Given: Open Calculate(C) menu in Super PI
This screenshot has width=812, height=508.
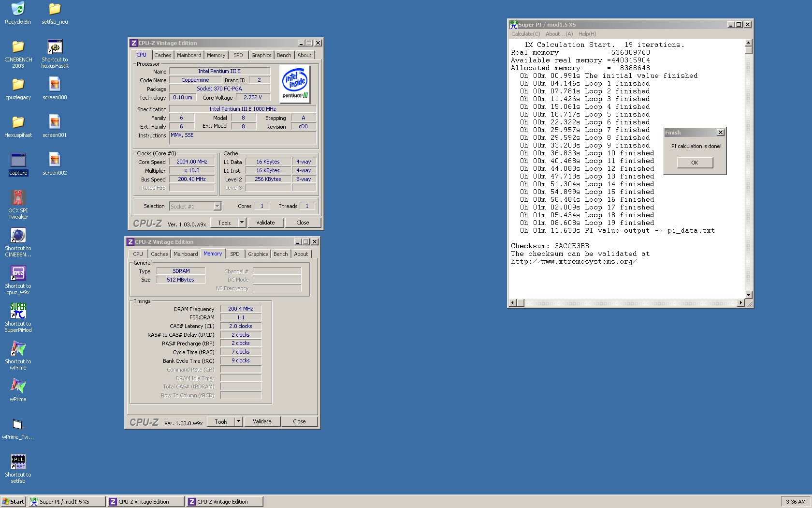Looking at the screenshot, I should tap(526, 34).
